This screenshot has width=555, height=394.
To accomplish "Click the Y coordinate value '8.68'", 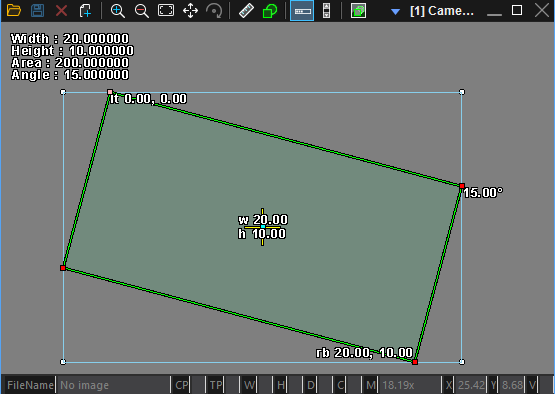I will (x=513, y=385).
